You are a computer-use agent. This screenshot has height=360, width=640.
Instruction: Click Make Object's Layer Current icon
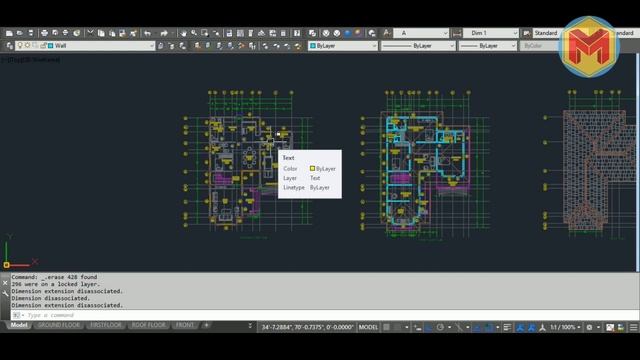pyautogui.click(x=160, y=46)
